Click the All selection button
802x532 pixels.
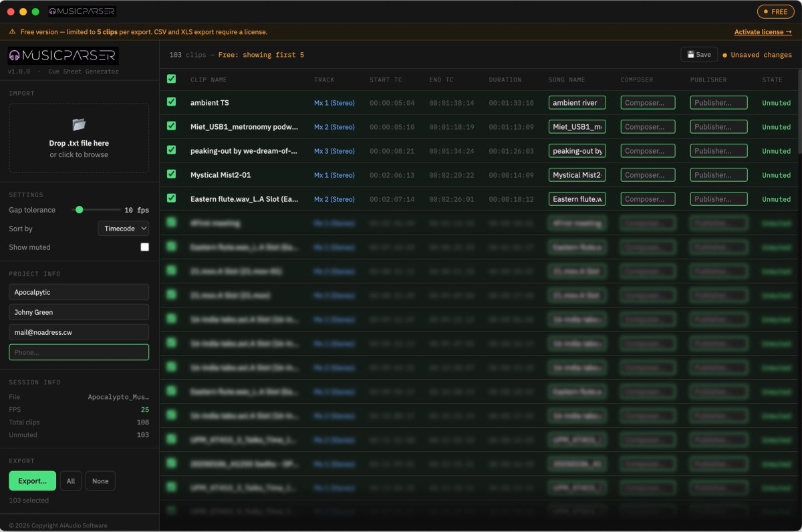[71, 481]
